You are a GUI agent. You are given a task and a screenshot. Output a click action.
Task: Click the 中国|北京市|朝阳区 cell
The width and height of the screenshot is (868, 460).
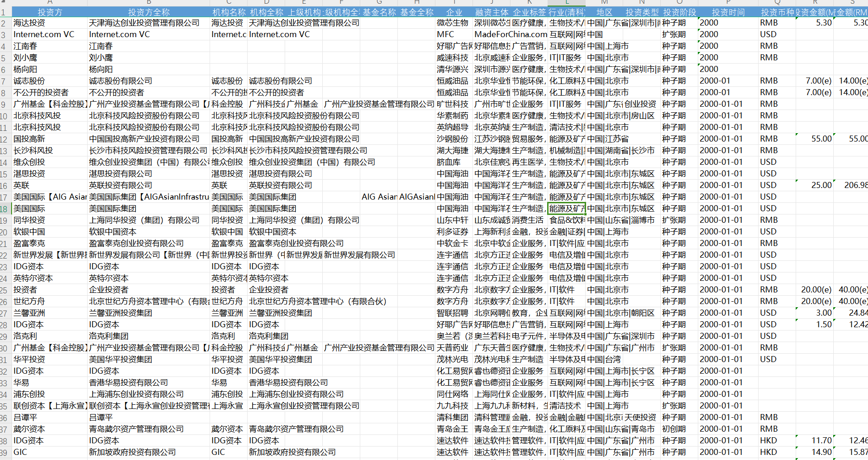pyautogui.click(x=621, y=313)
